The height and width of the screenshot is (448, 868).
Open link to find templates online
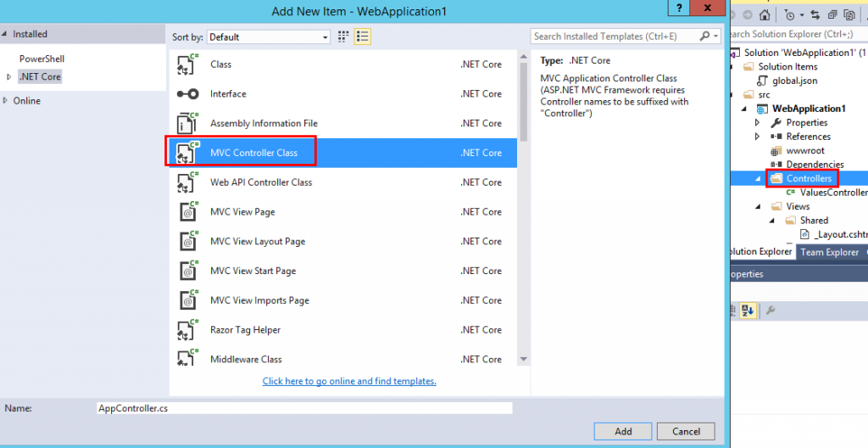point(349,381)
